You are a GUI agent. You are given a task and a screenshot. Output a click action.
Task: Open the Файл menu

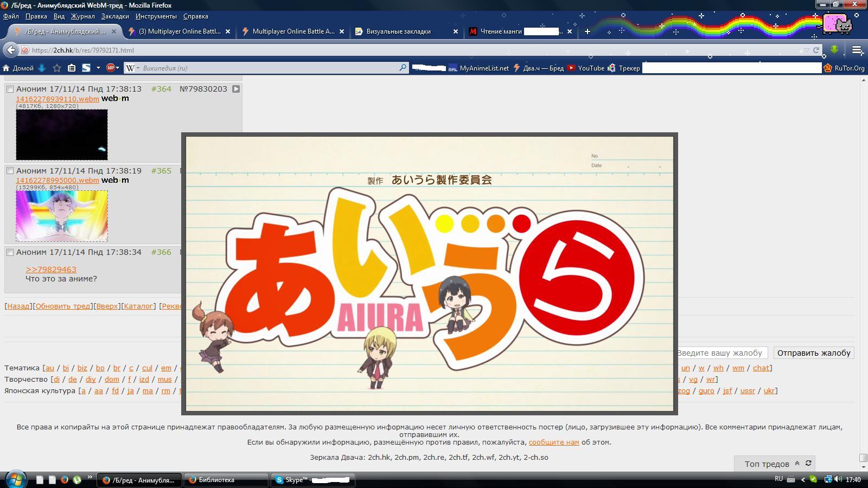11,16
